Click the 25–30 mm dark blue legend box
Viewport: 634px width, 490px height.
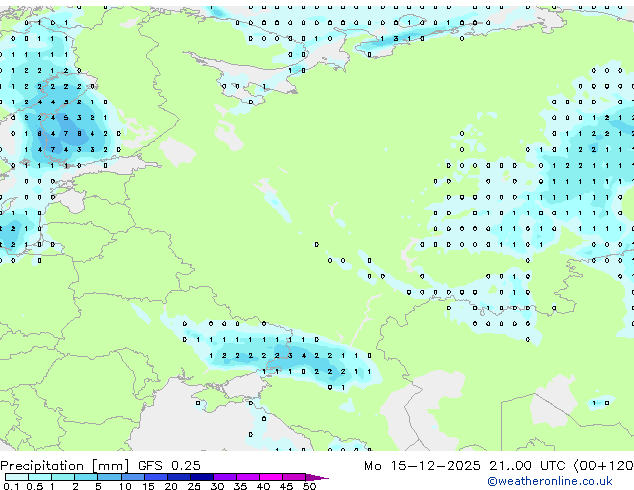202,477
